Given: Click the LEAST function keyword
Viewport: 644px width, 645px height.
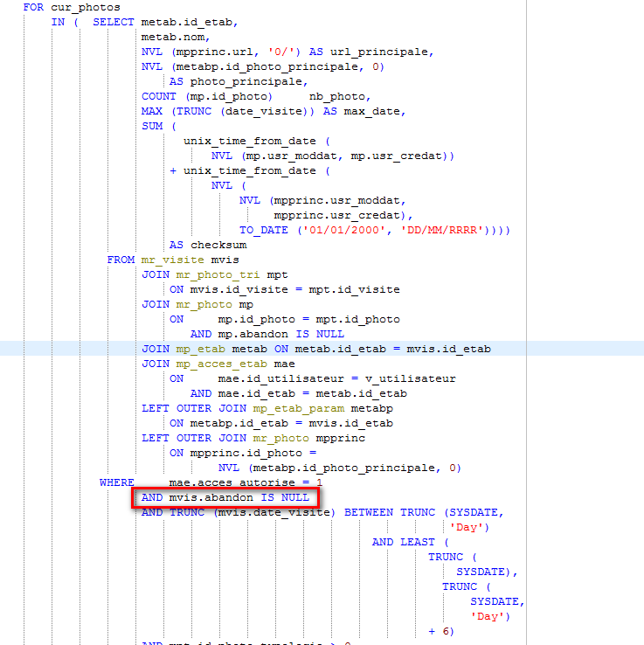Looking at the screenshot, I should point(418,542).
